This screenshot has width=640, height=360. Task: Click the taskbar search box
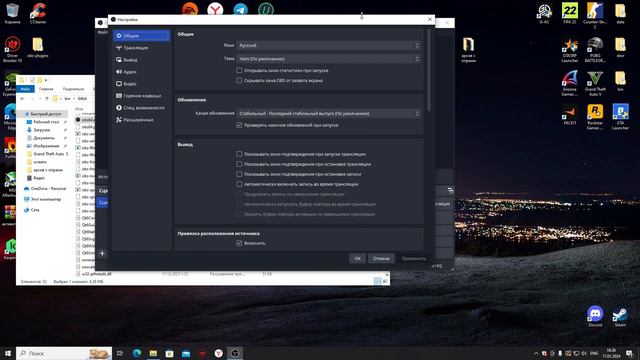coord(64,353)
